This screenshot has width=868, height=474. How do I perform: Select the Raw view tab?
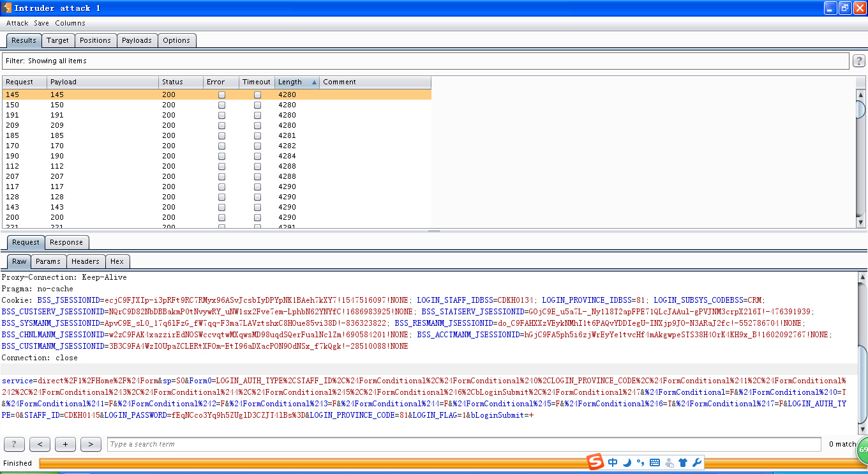19,261
